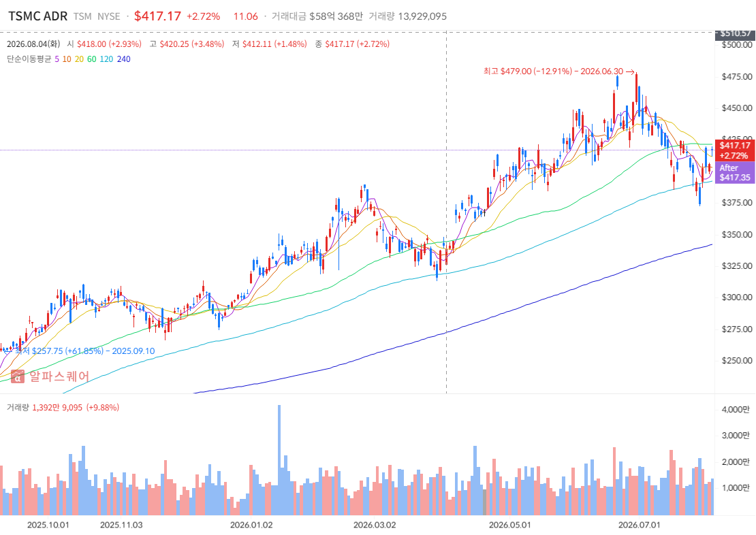The width and height of the screenshot is (756, 535).
Task: Click the +2.72% change in header
Action: click(203, 16)
